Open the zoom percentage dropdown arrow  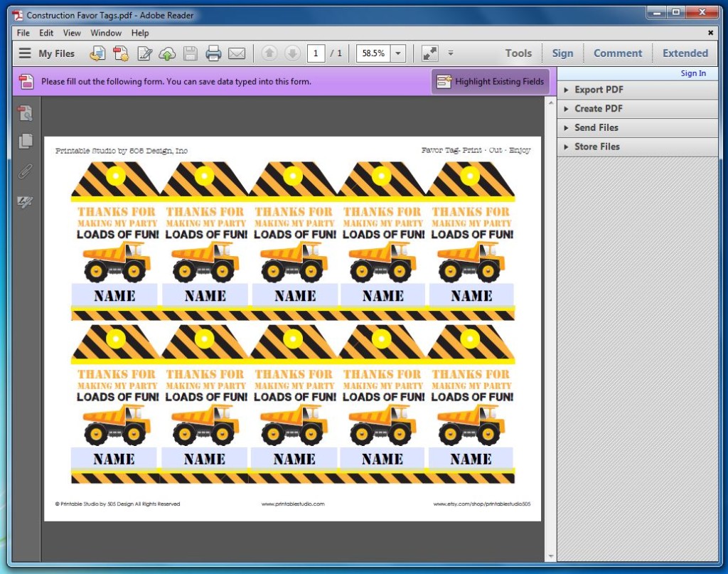point(398,53)
